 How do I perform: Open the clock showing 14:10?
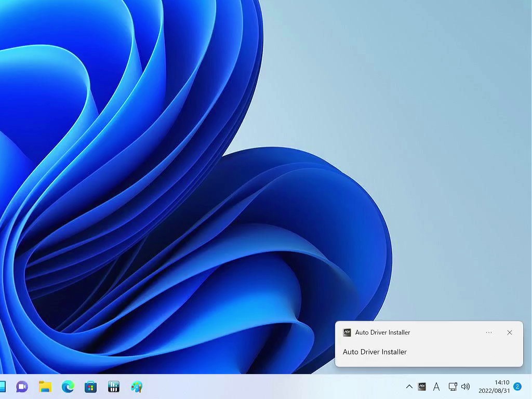click(x=494, y=387)
